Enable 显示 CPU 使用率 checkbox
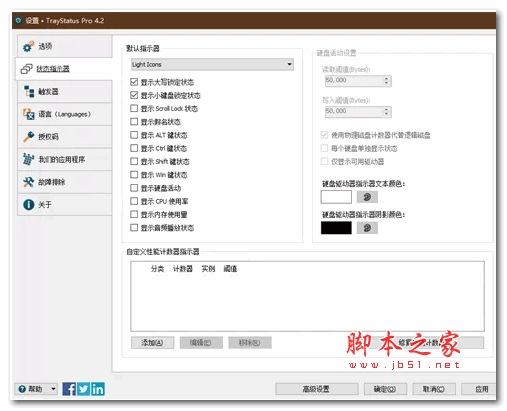Screen dimensions: 507x411 point(134,201)
